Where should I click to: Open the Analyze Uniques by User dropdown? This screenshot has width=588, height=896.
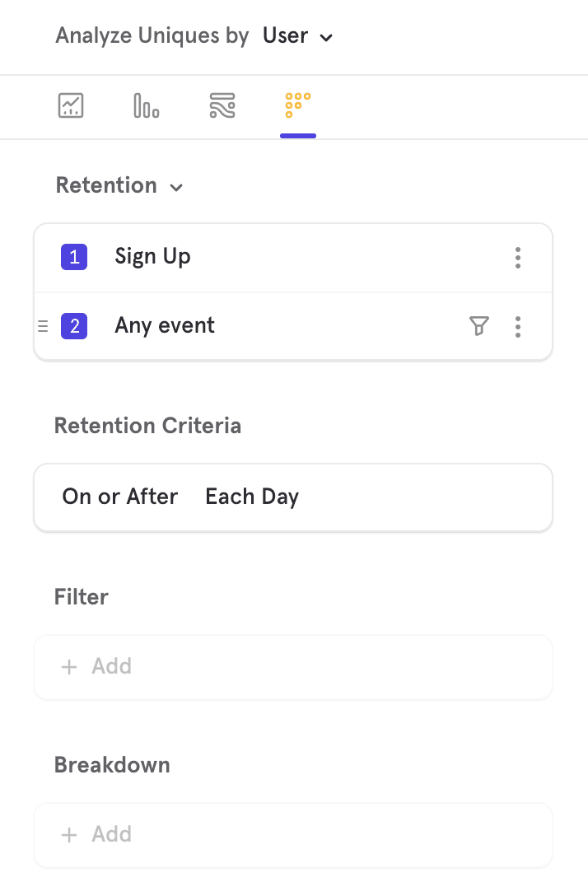pyautogui.click(x=297, y=36)
